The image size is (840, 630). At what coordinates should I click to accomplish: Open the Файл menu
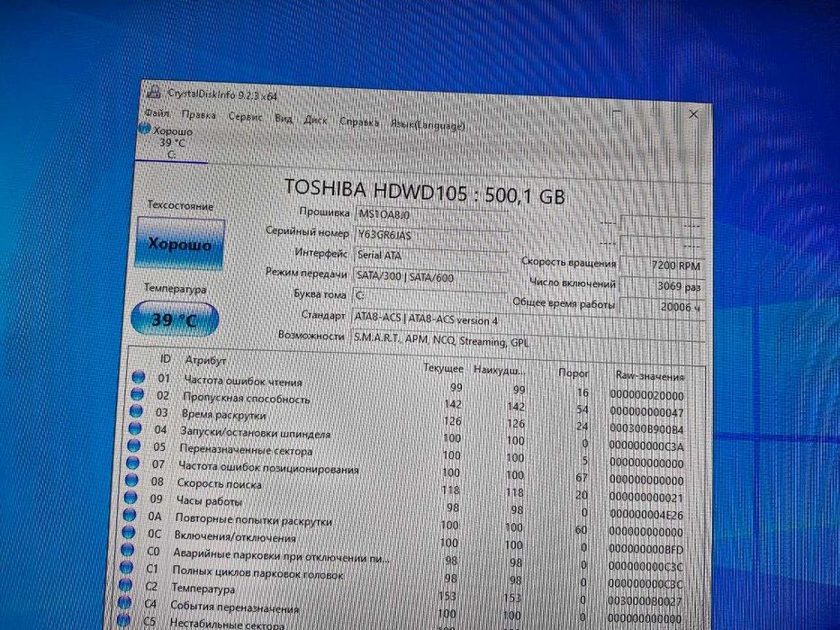click(x=157, y=113)
